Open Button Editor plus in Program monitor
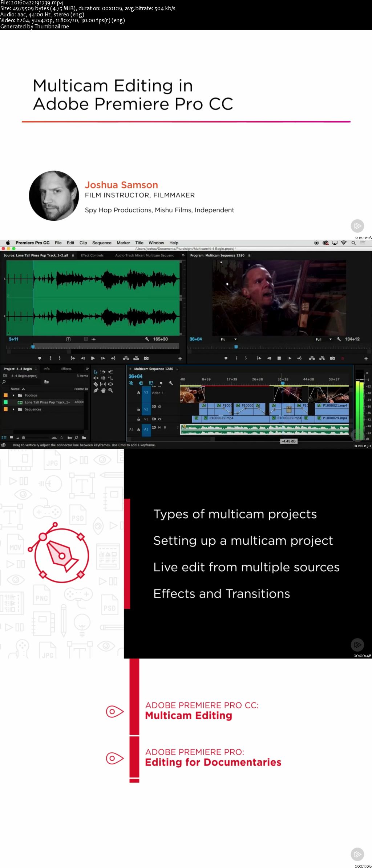 (x=366, y=359)
